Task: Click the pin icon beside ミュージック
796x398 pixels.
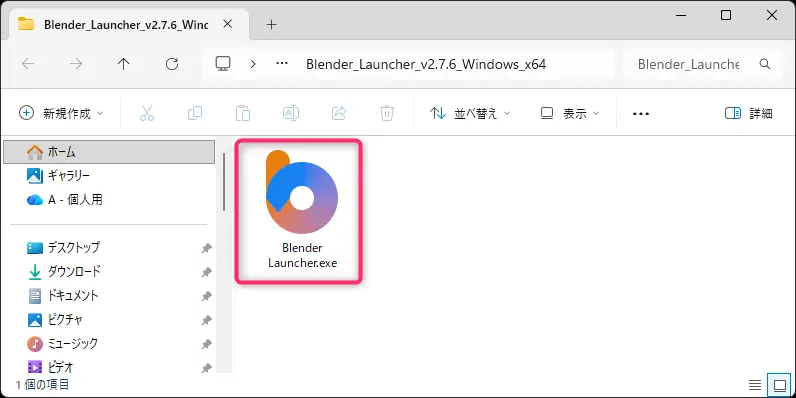Action: click(x=206, y=344)
